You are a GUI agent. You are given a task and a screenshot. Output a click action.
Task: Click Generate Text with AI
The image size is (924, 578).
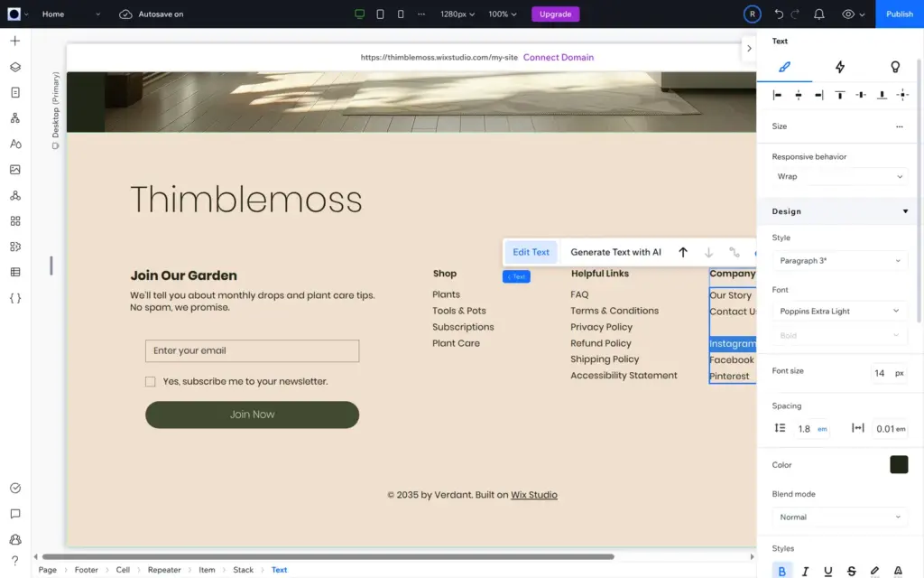coord(615,253)
